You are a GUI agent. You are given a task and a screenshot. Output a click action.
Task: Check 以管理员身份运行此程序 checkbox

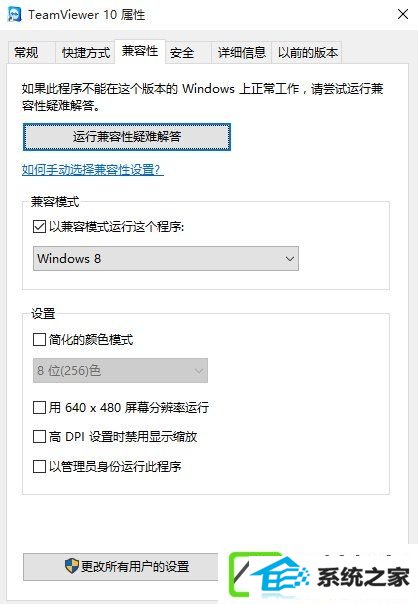[39, 466]
